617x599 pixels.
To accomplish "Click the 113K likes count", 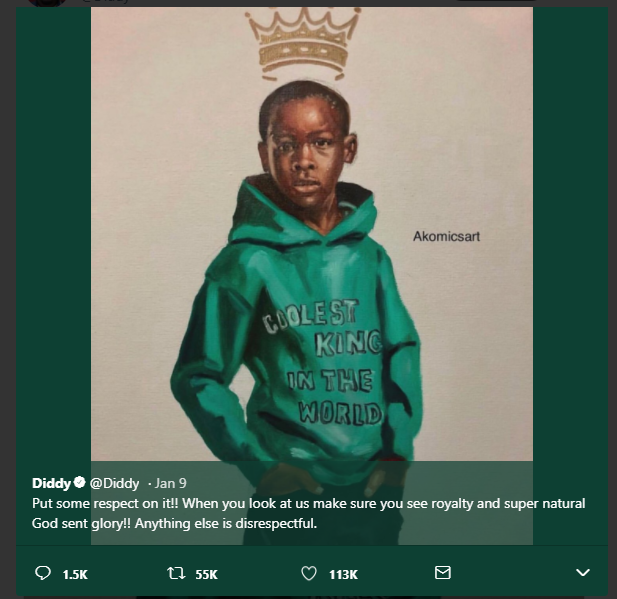I will [343, 575].
